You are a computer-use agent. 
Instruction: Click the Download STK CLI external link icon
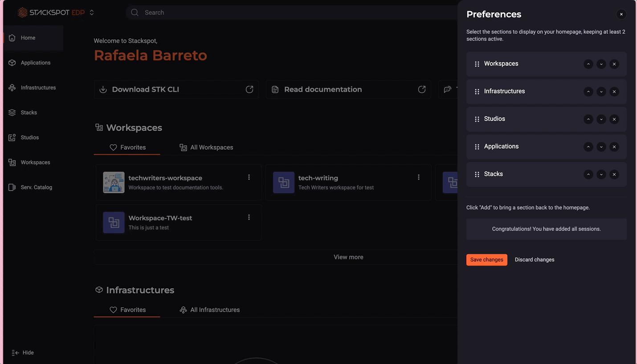(x=249, y=89)
